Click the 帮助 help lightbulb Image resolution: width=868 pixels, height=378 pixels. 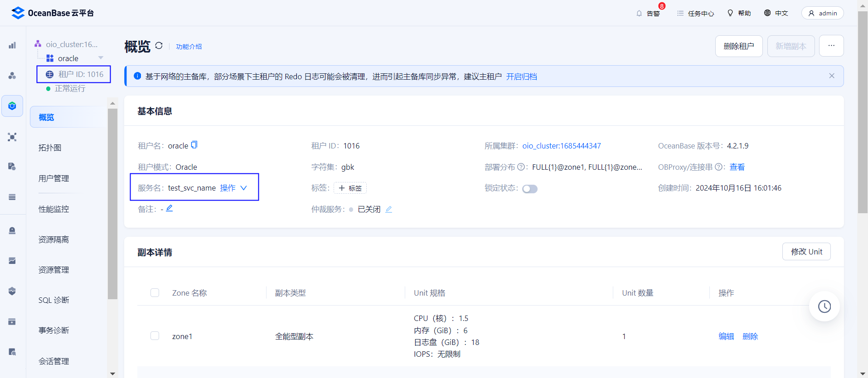pyautogui.click(x=739, y=13)
